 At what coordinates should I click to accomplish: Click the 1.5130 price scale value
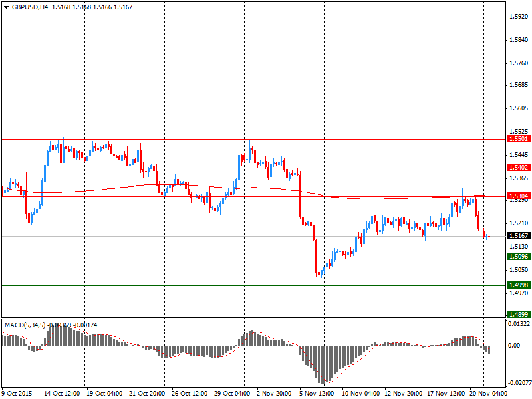coord(519,247)
